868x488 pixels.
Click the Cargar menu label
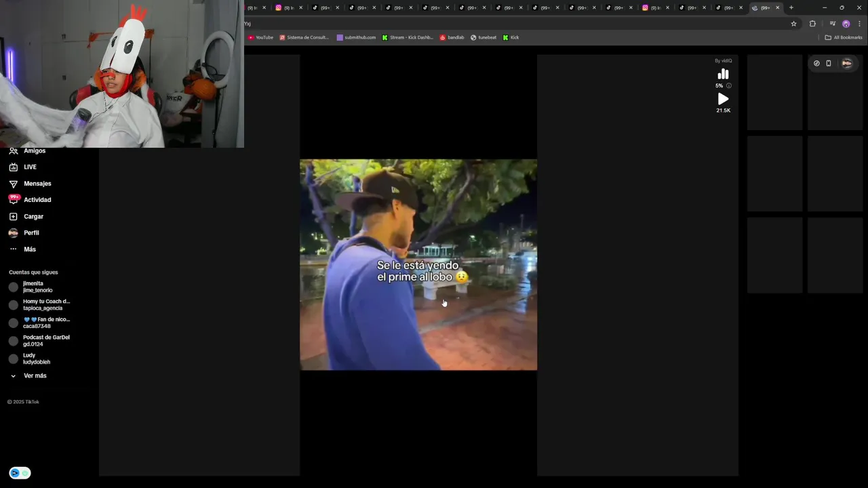point(33,216)
